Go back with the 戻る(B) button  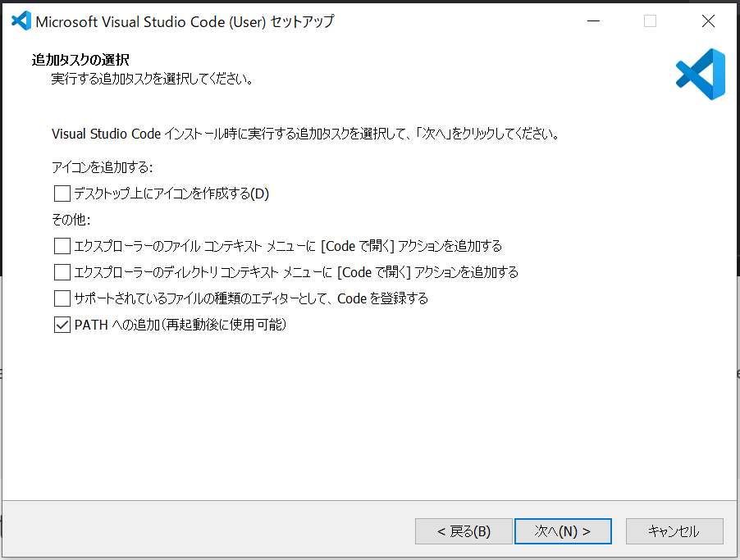(464, 531)
